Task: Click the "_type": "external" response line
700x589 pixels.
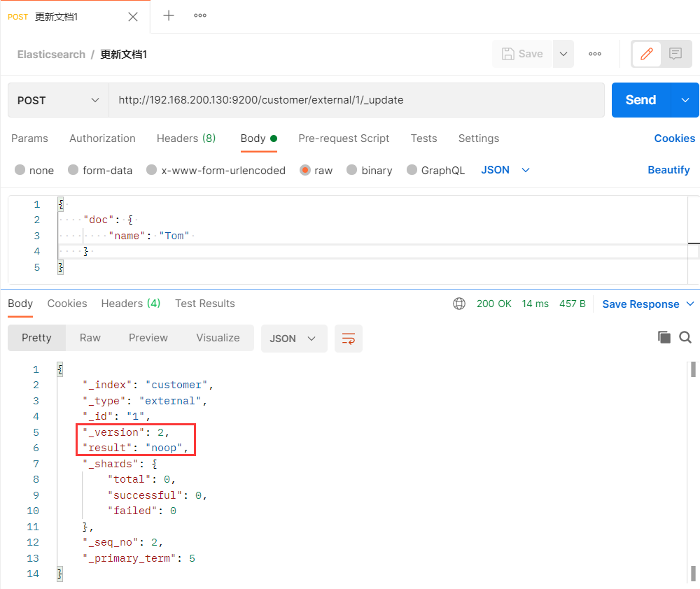Action: [145, 401]
